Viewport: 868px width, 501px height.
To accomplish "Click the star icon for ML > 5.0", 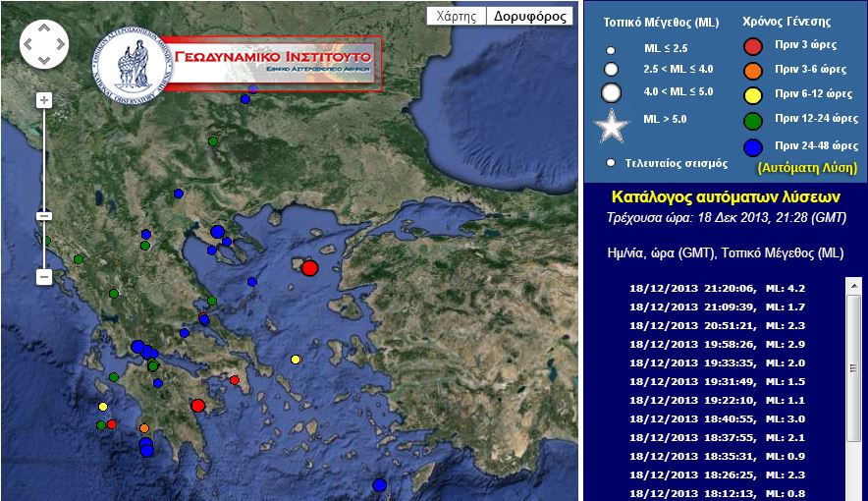I will point(612,128).
